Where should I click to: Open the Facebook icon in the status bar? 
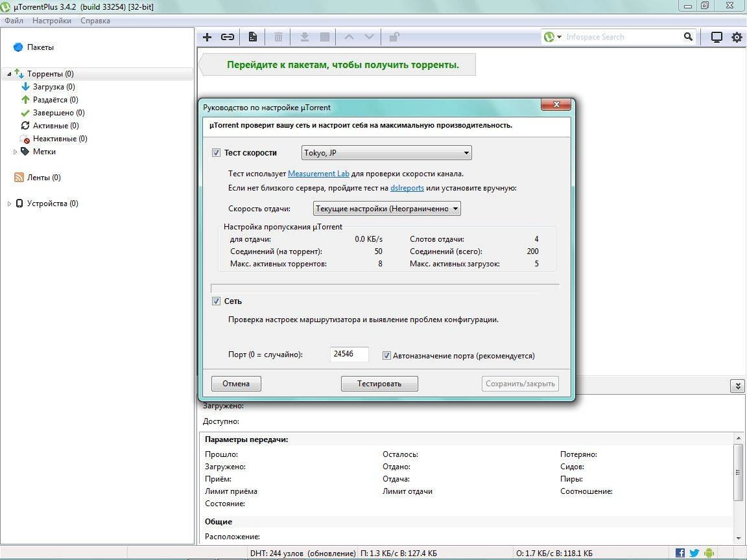[x=679, y=553]
